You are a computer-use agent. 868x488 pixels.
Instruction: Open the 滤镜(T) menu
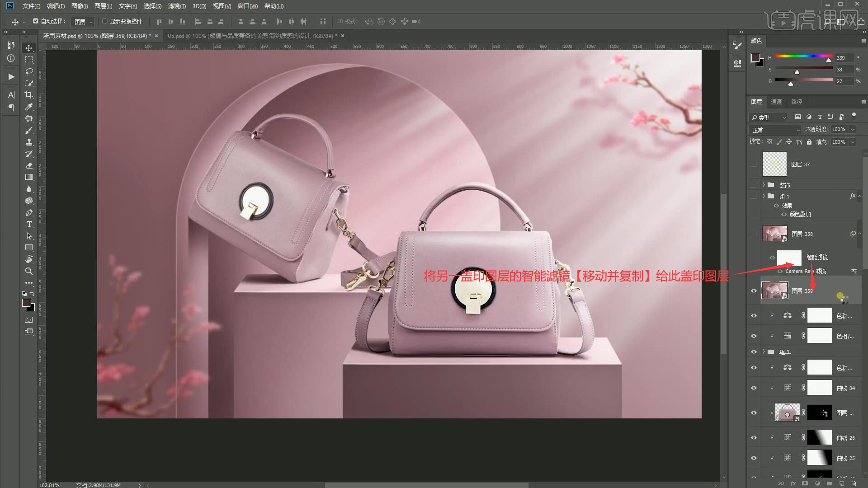point(176,6)
